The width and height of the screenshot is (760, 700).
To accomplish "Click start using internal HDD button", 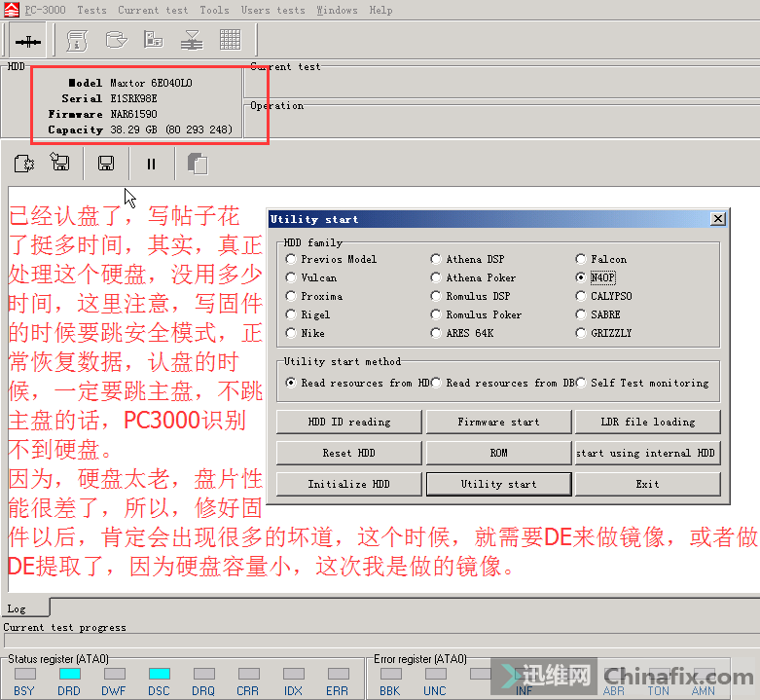I will [647, 453].
